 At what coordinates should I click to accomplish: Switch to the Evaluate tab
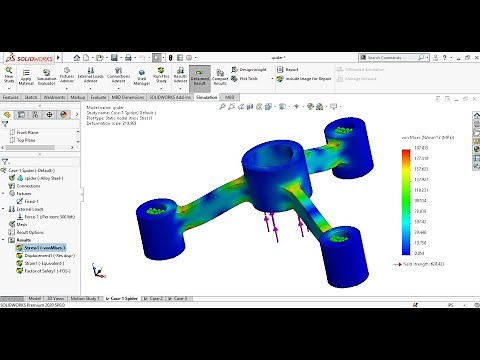click(x=98, y=97)
